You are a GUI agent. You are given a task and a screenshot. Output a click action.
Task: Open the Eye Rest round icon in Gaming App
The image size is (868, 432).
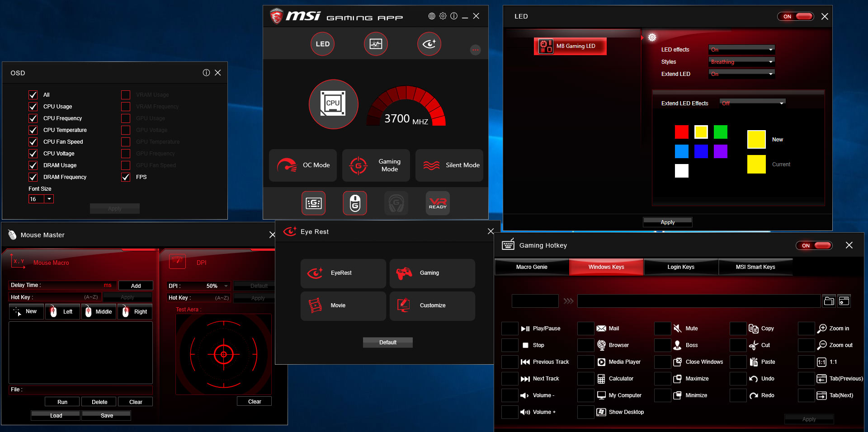[x=429, y=44]
